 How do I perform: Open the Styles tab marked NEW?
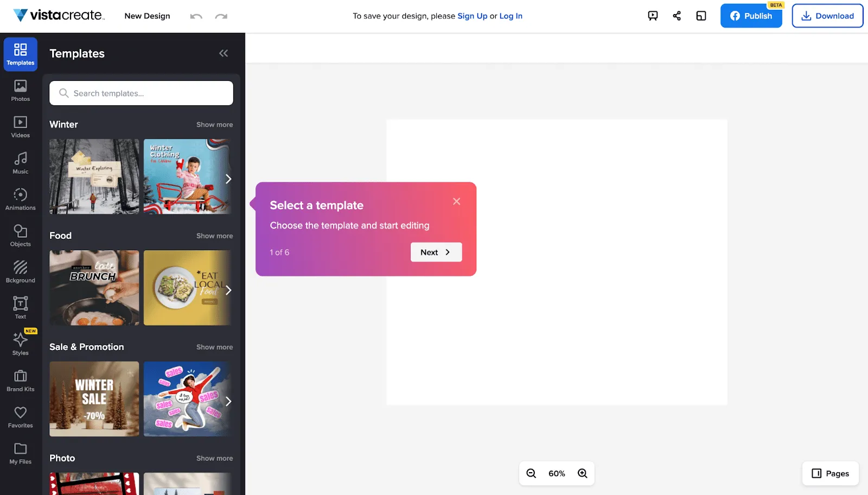(x=21, y=344)
